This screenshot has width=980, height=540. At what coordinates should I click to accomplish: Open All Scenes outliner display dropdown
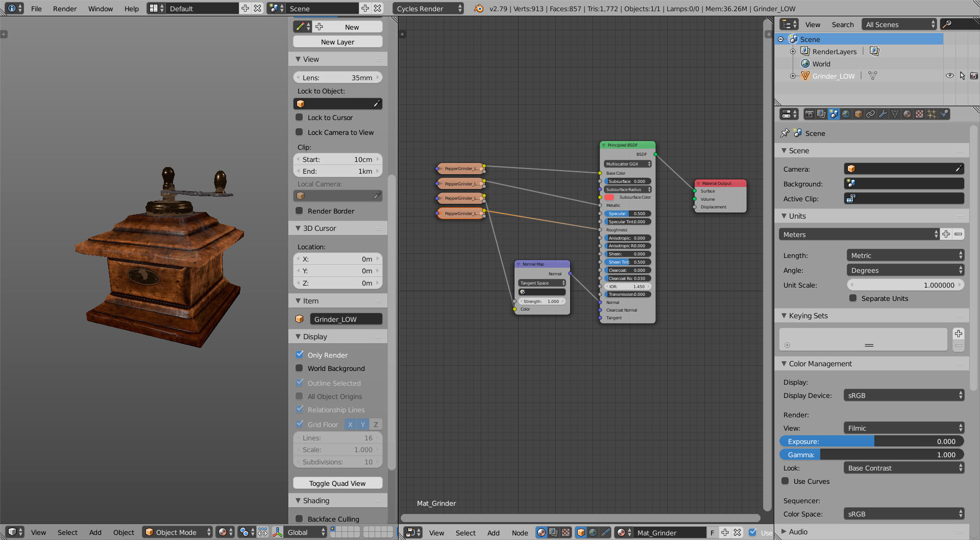pyautogui.click(x=899, y=25)
